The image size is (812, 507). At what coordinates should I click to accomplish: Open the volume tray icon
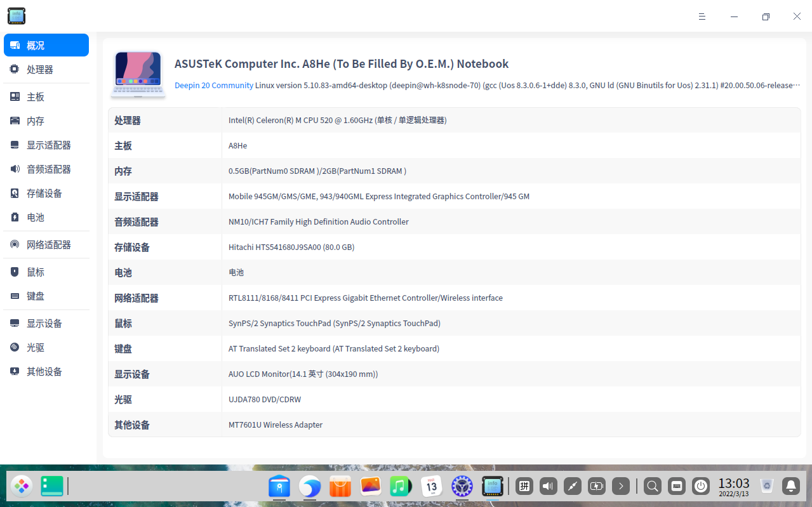point(549,487)
